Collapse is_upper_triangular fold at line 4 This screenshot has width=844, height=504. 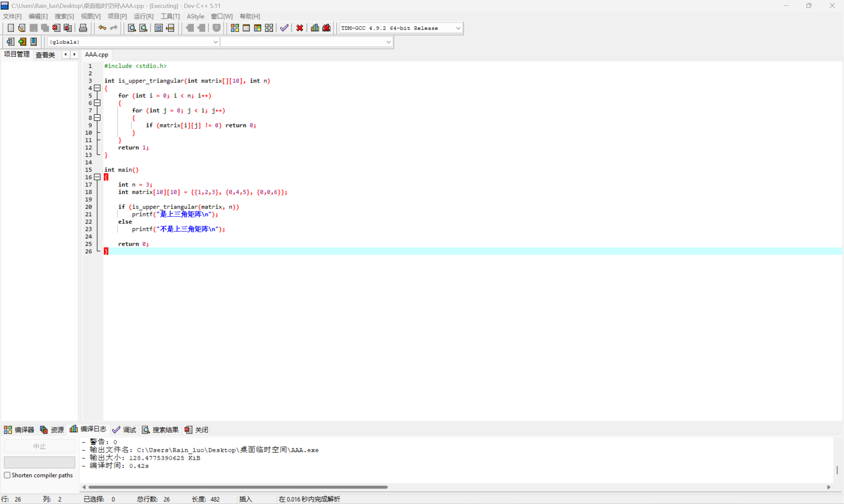pos(97,88)
